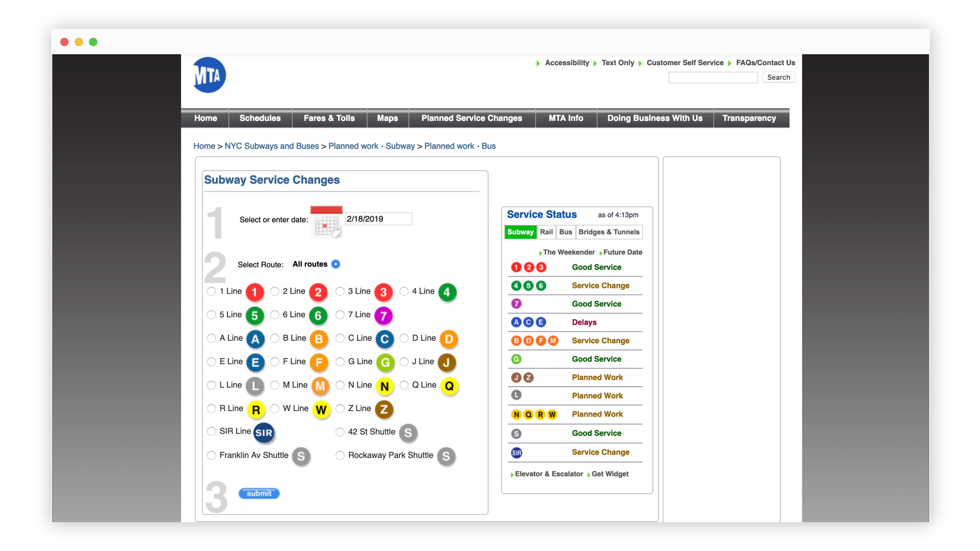This screenshot has width=980, height=551.
Task: Click the red 1 line bullet icon
Action: tap(254, 292)
